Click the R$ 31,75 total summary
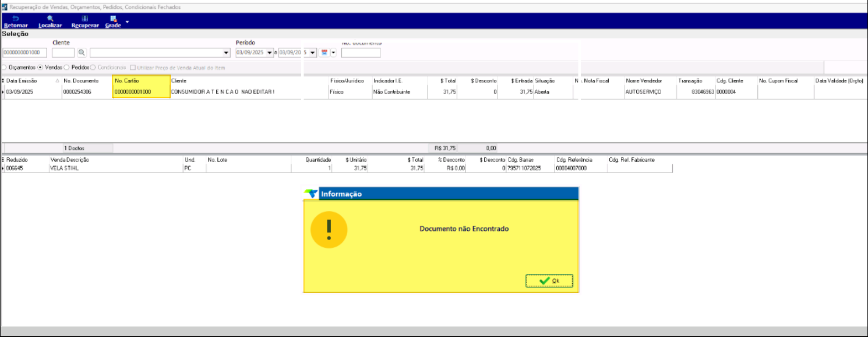Viewport: 868px width, 338px height. (x=442, y=149)
